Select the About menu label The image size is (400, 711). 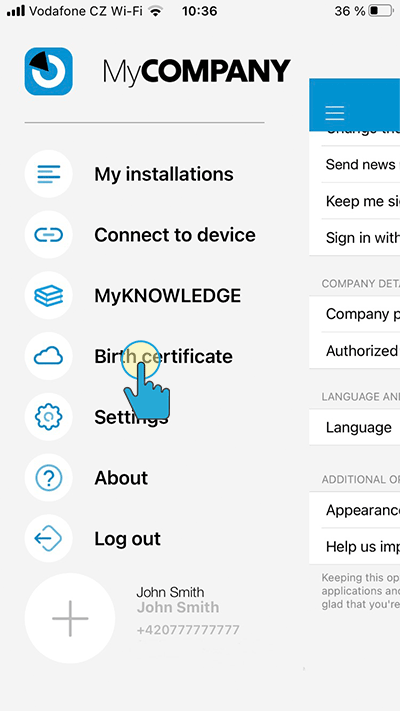(121, 478)
